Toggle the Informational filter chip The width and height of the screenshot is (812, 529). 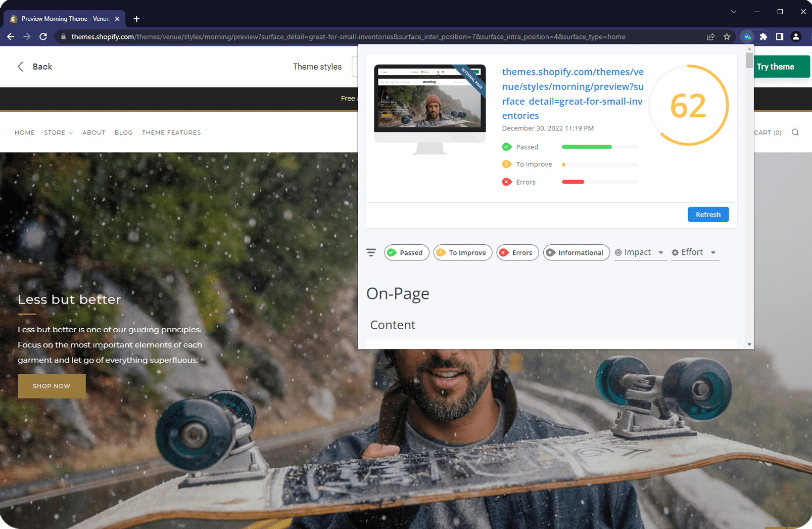577,252
